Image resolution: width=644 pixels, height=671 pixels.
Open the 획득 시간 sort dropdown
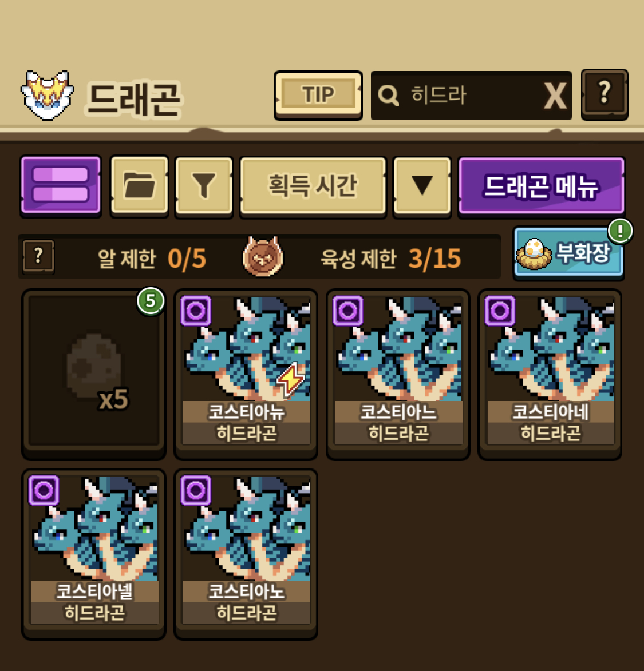[x=313, y=185]
